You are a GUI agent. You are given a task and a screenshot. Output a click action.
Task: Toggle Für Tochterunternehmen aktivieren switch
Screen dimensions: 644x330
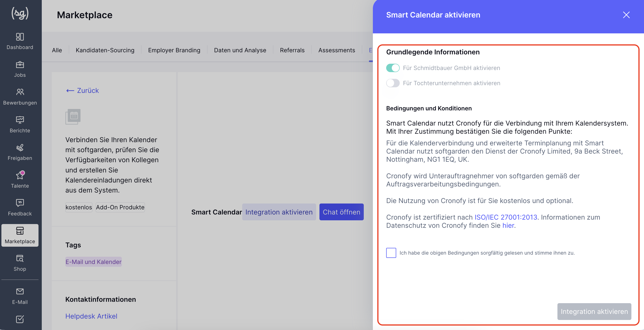[393, 83]
